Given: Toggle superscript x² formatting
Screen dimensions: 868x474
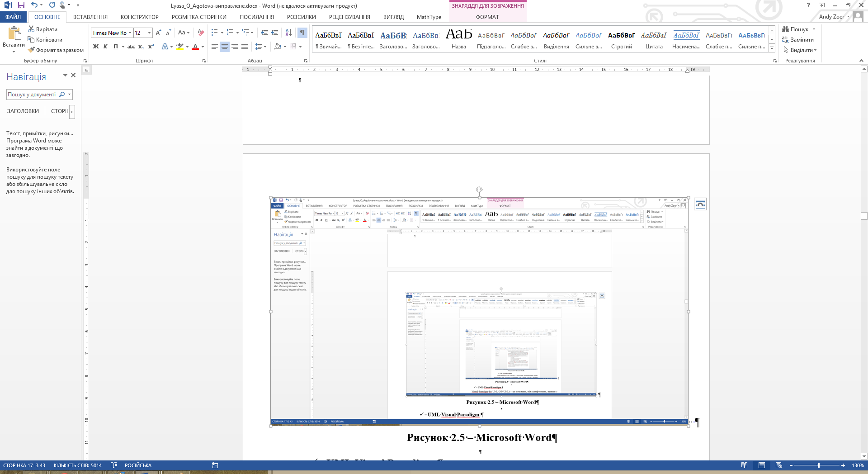Looking at the screenshot, I should tap(151, 46).
